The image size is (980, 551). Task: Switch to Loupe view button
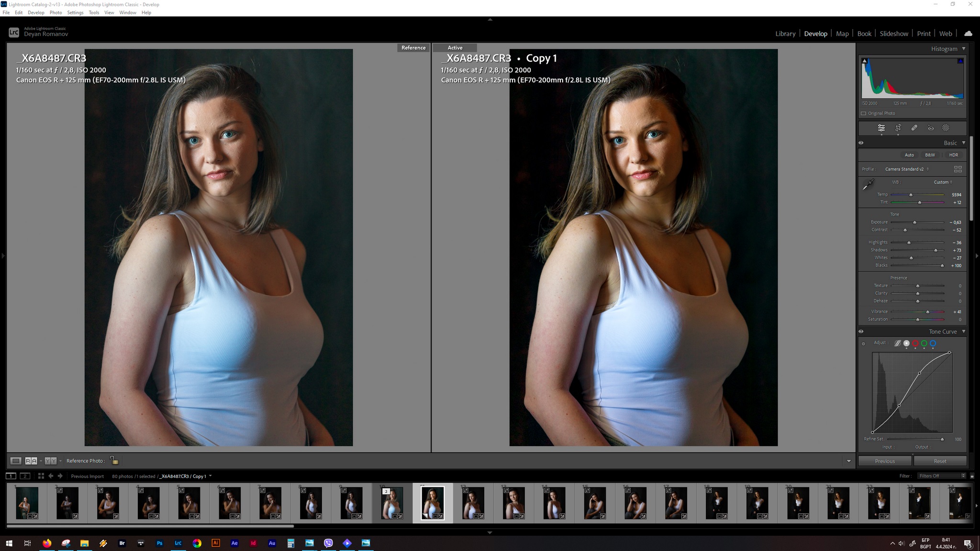tap(16, 461)
